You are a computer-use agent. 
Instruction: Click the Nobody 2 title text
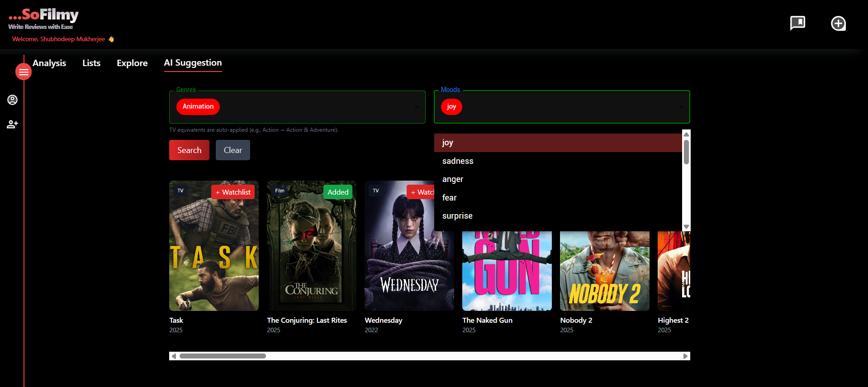[576, 320]
